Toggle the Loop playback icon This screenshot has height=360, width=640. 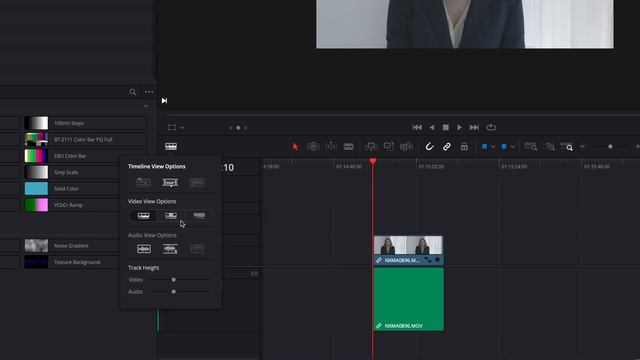(x=491, y=127)
